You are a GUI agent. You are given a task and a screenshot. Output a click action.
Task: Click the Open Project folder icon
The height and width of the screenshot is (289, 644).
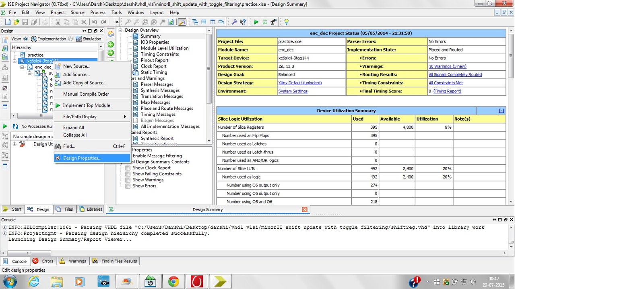point(17,22)
